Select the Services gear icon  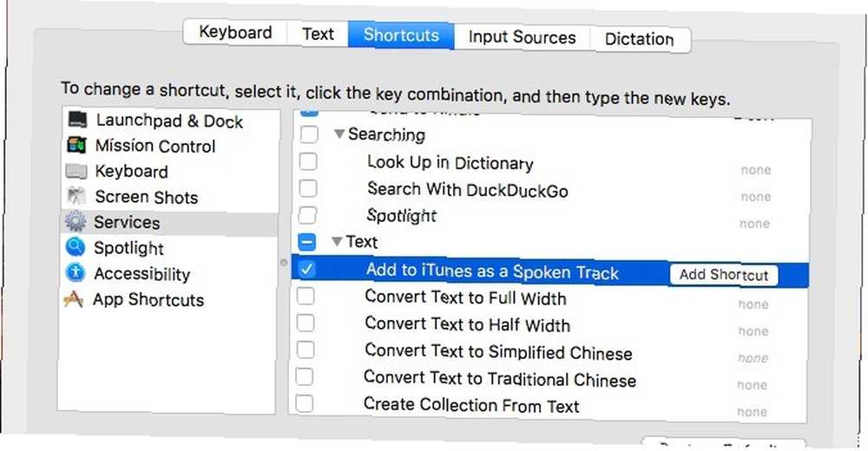[x=76, y=221]
